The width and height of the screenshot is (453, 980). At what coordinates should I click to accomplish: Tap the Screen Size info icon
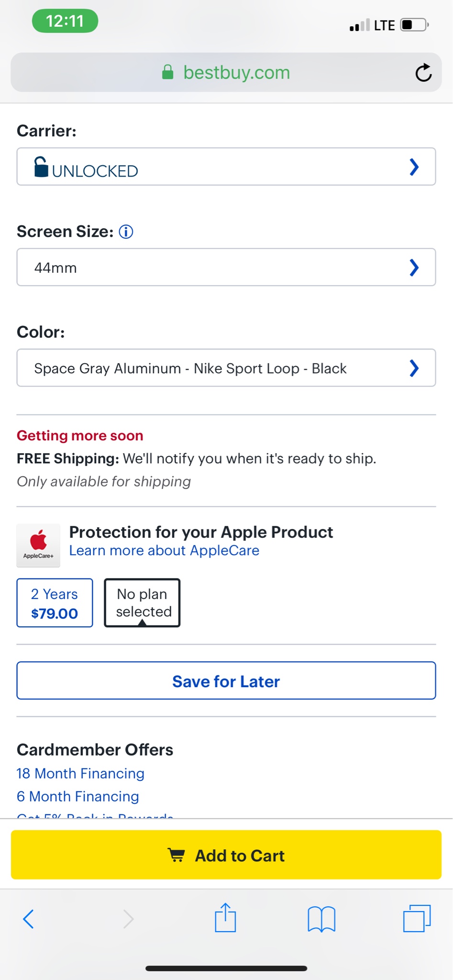(126, 232)
